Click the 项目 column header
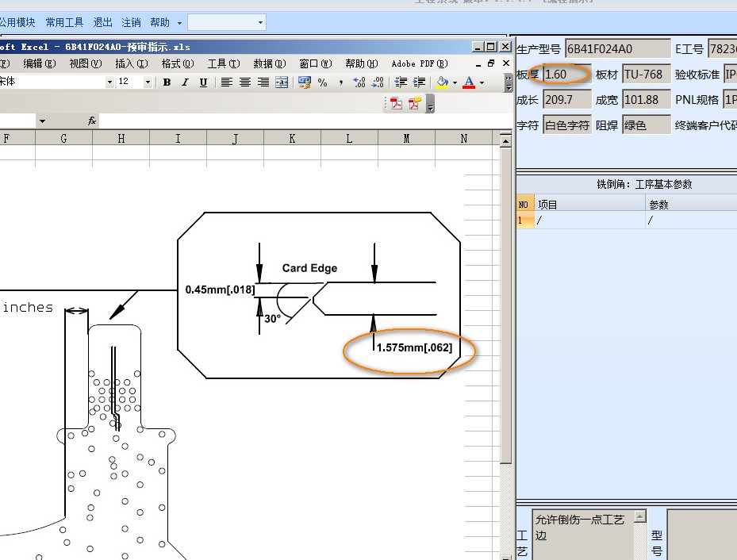Viewport: 737px width, 560px height. 590,205
